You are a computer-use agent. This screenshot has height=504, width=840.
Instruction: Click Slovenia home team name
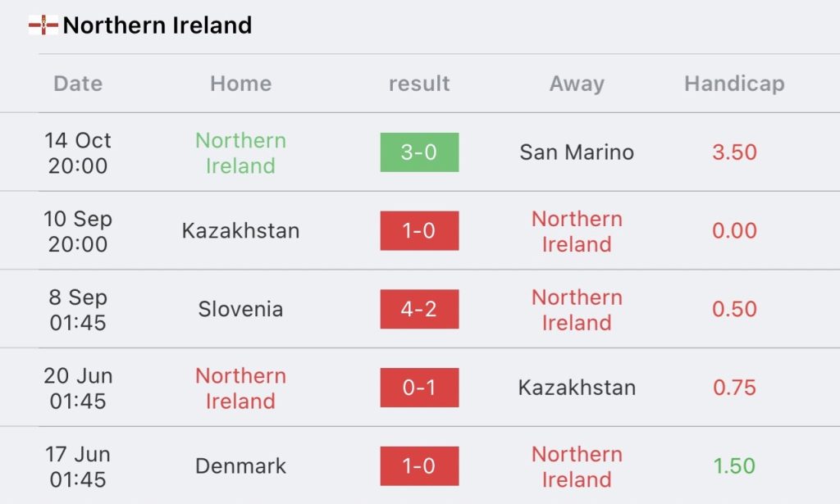point(240,309)
